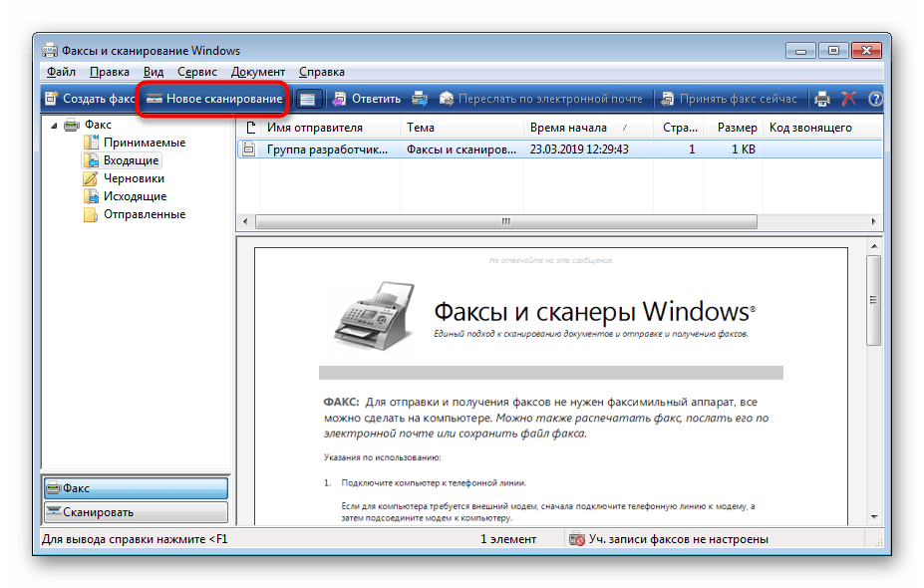Click the 1 KB size cell
924x588 pixels.
[743, 149]
